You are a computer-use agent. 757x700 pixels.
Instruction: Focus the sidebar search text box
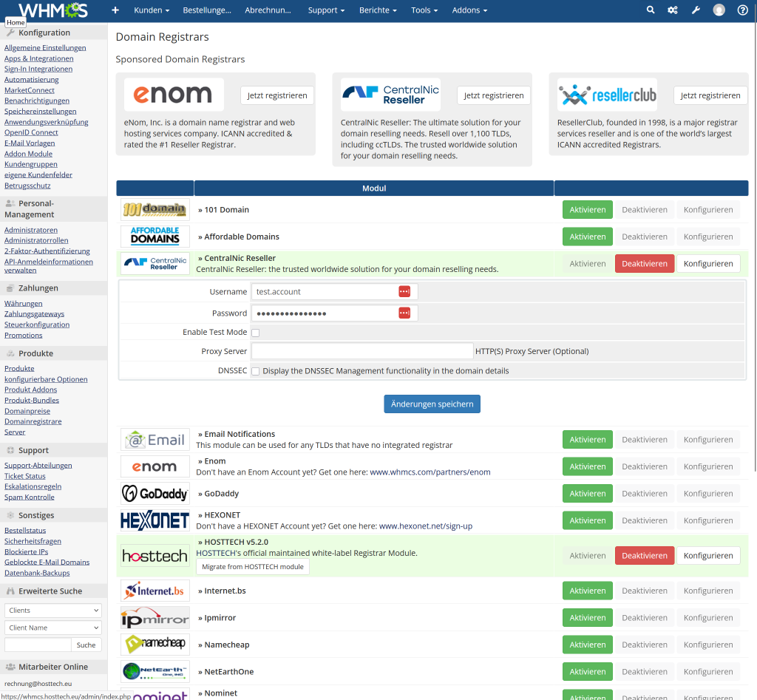38,645
